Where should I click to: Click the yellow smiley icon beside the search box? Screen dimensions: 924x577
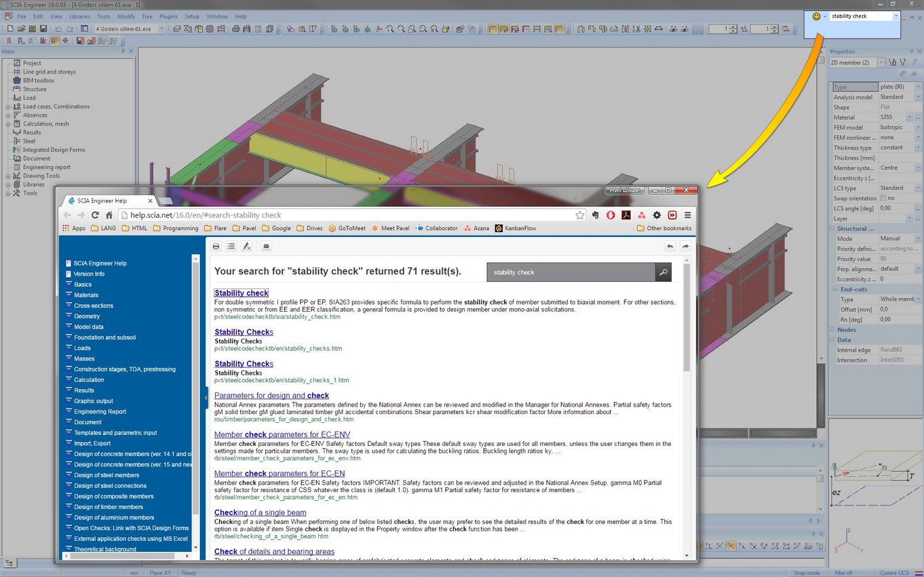coord(816,16)
